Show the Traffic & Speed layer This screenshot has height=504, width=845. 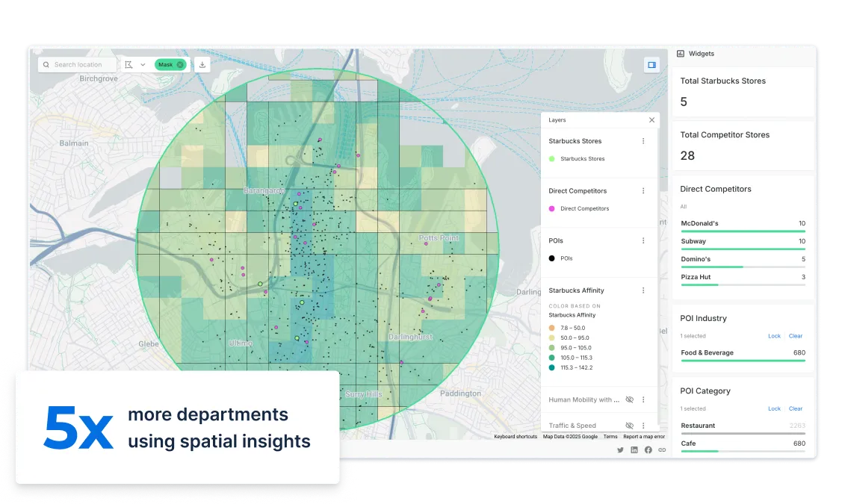[630, 426]
